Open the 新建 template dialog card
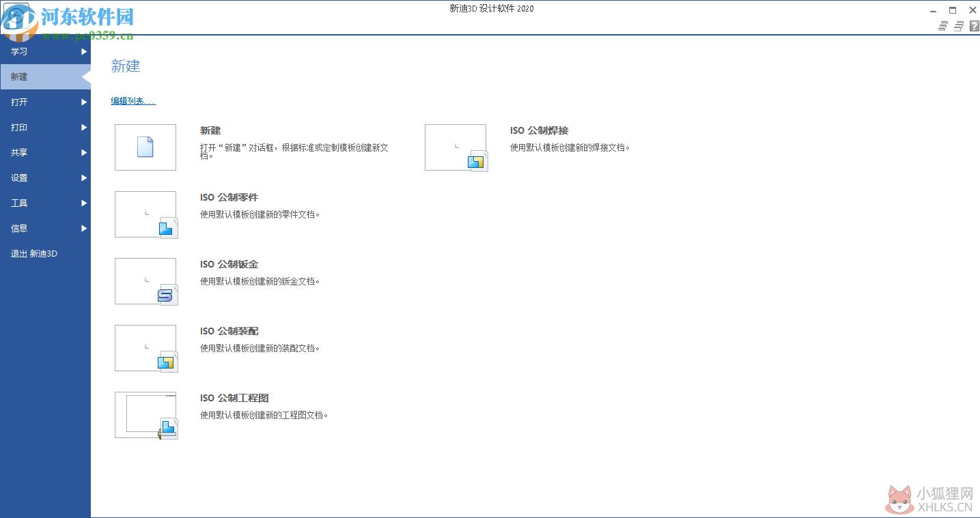 click(x=145, y=147)
